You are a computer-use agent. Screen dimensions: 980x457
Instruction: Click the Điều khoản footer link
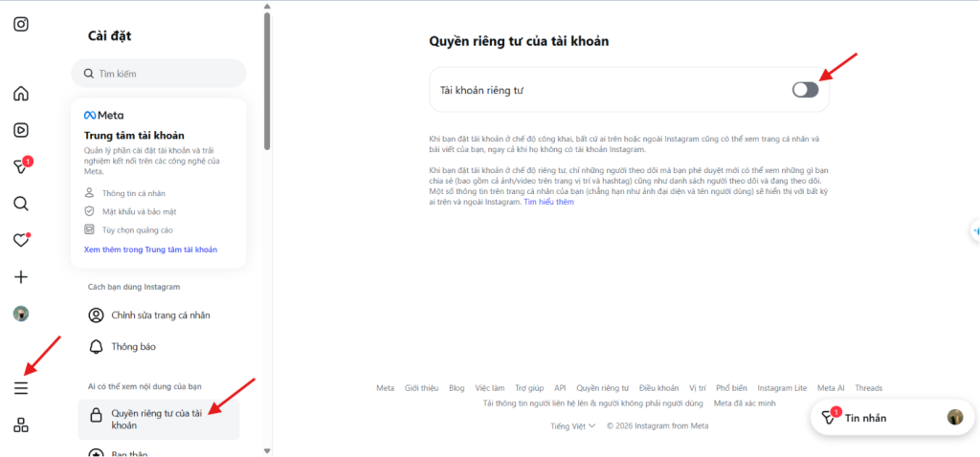(658, 388)
